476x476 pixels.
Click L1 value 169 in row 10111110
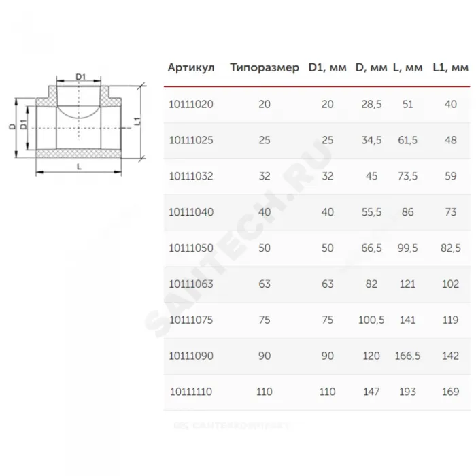[x=450, y=392]
